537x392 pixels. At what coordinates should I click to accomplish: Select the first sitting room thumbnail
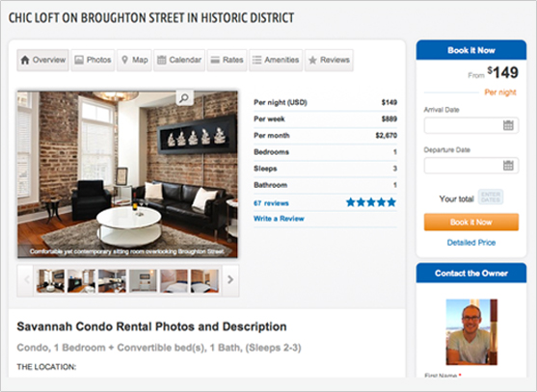click(51, 281)
